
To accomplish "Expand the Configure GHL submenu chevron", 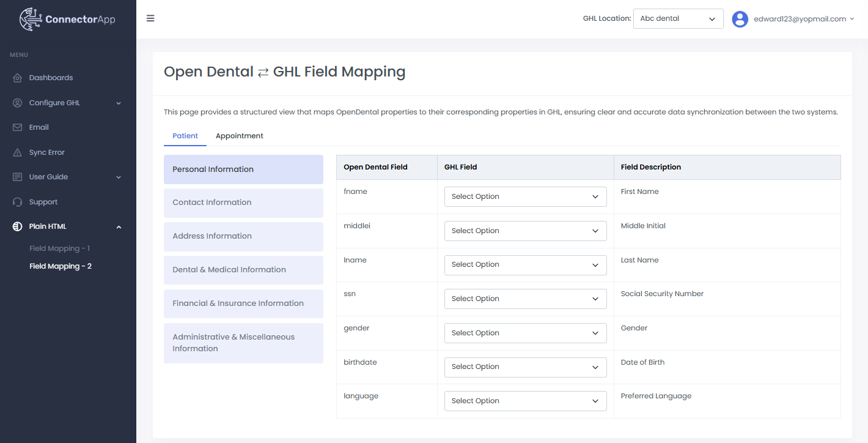I will pyautogui.click(x=119, y=103).
